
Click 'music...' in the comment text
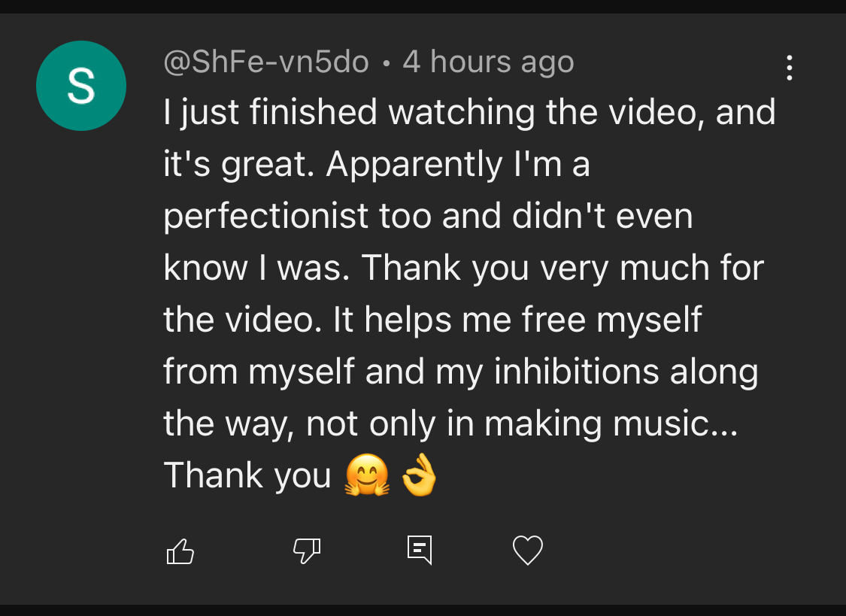coord(676,424)
